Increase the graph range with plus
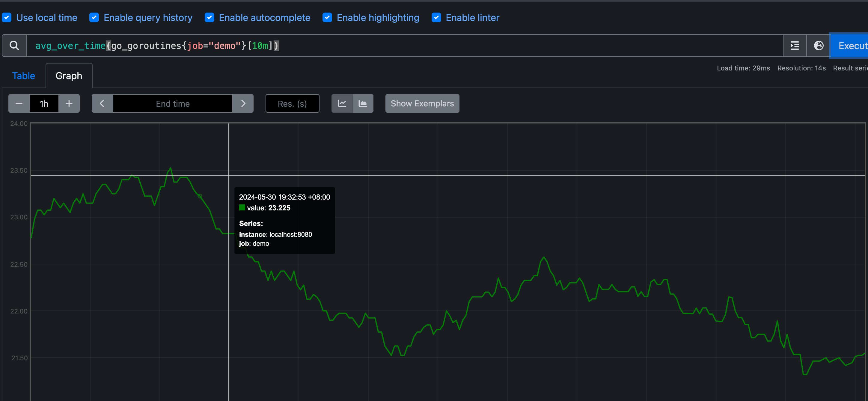Screen dimensions: 868x401 pyautogui.click(x=69, y=103)
